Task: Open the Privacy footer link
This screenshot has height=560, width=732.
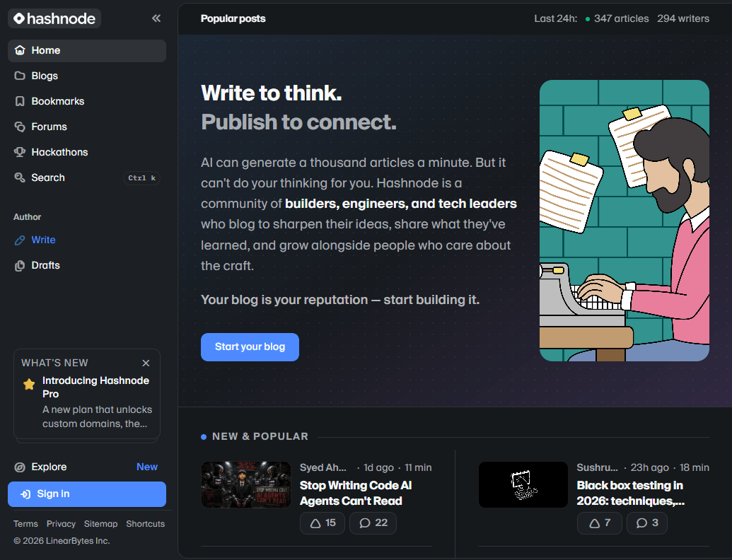Action: point(61,524)
